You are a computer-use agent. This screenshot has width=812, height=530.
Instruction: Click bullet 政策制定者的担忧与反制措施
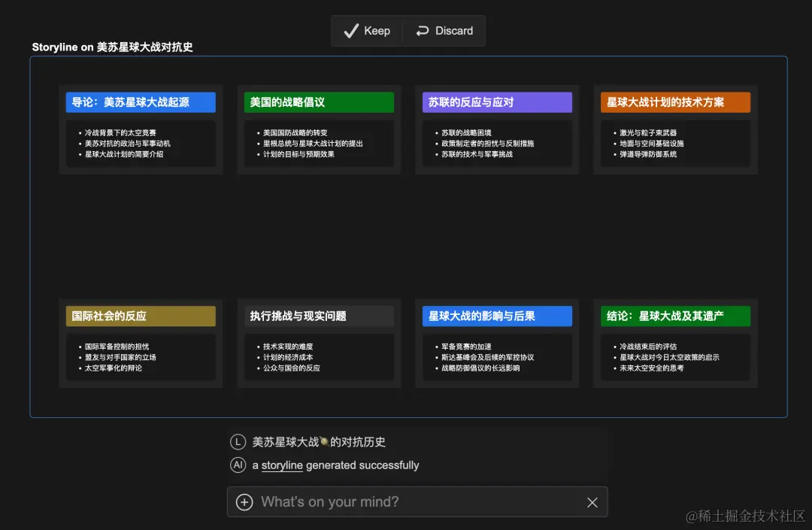point(487,144)
